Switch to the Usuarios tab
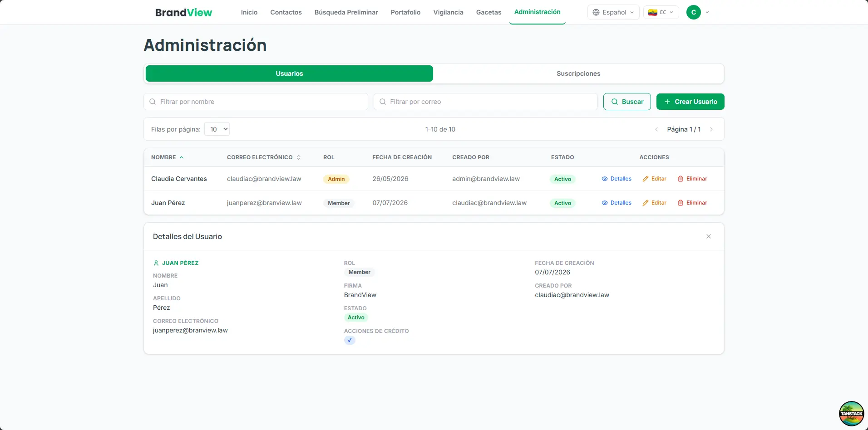Image resolution: width=868 pixels, height=430 pixels. pos(289,73)
